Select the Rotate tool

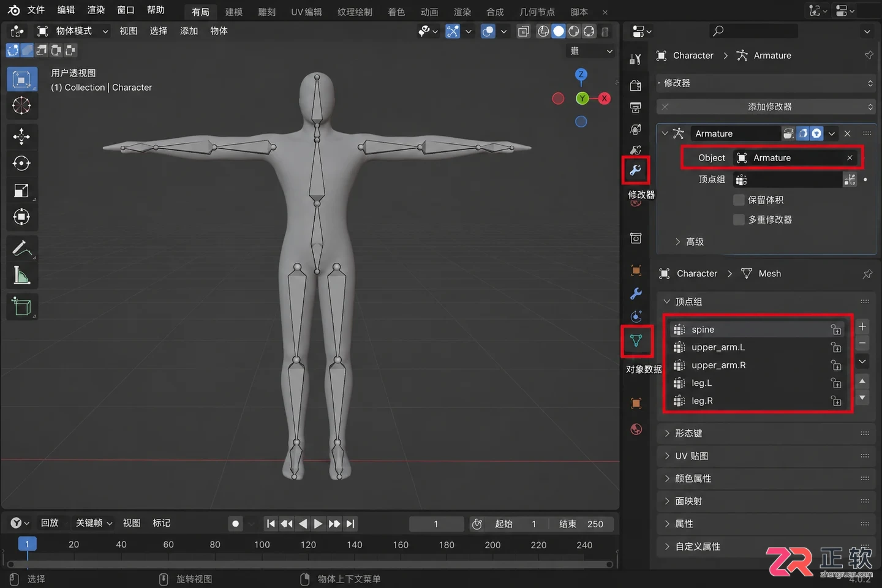point(21,163)
